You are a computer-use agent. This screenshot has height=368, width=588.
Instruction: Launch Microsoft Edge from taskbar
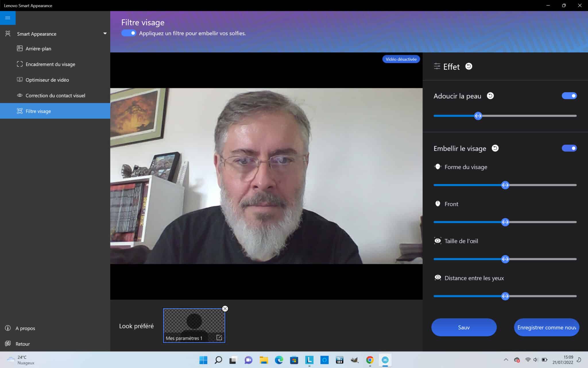[279, 360]
